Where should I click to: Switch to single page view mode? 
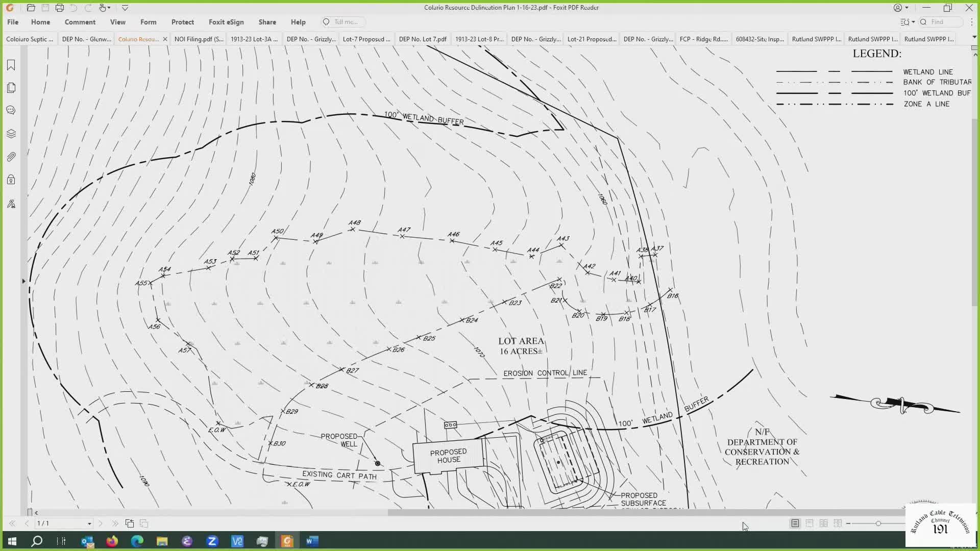pos(795,523)
